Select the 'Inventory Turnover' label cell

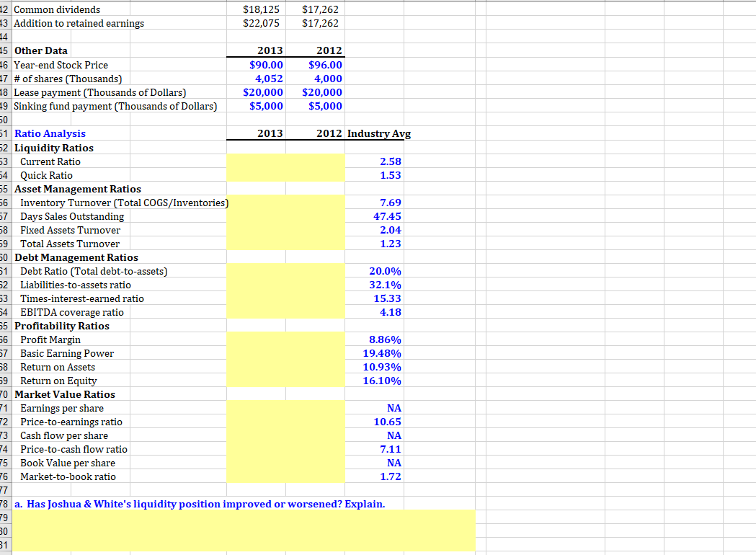pyautogui.click(x=124, y=203)
